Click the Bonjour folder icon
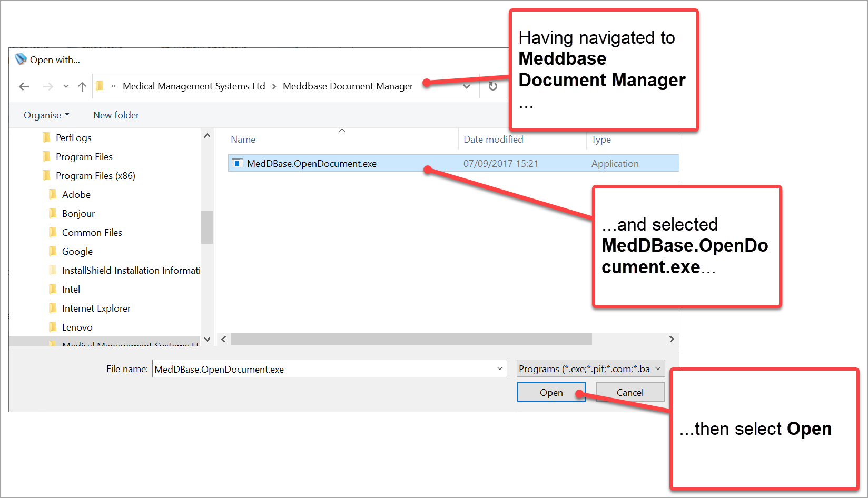The height and width of the screenshot is (498, 868). (53, 213)
